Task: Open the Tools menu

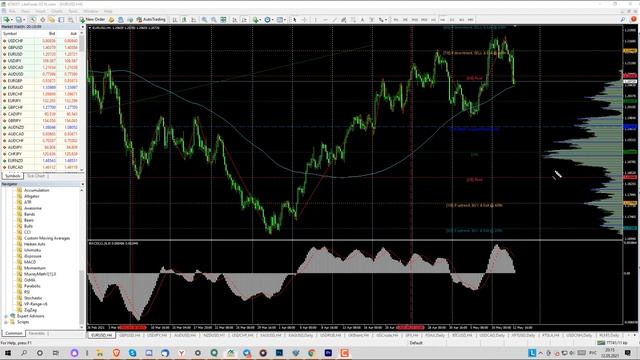Action: coord(73,11)
